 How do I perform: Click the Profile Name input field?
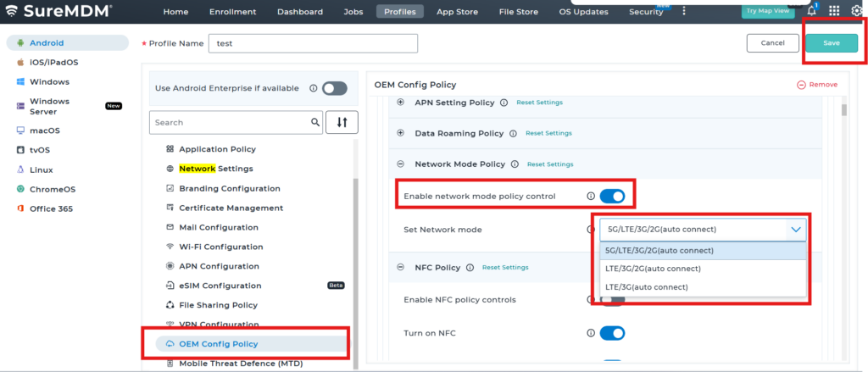(313, 43)
